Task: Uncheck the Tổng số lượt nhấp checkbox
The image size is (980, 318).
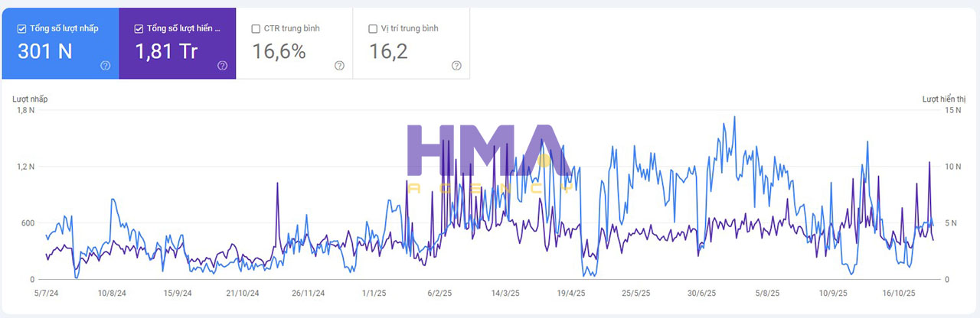Action: tap(21, 29)
